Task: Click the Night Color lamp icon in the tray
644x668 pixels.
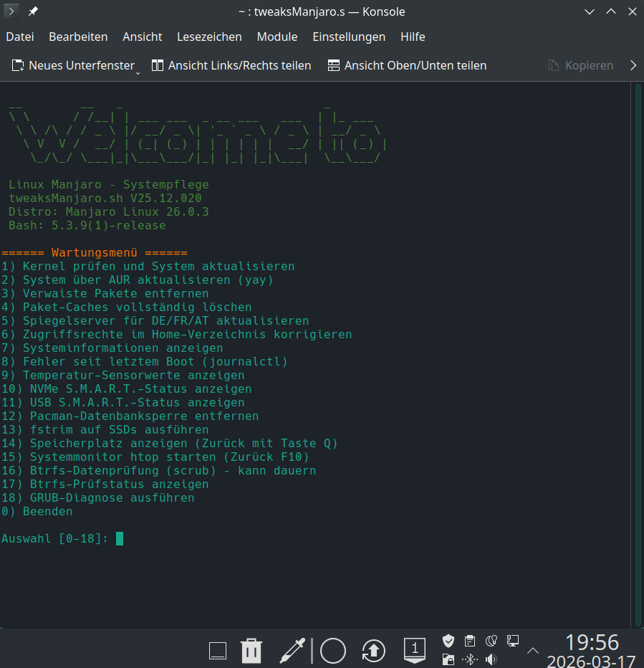Action: pos(491,640)
